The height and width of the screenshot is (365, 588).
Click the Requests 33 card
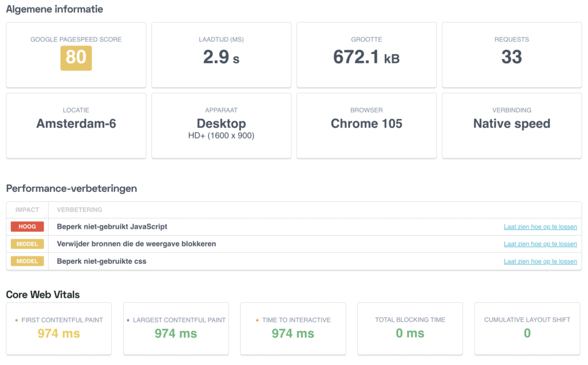point(512,55)
